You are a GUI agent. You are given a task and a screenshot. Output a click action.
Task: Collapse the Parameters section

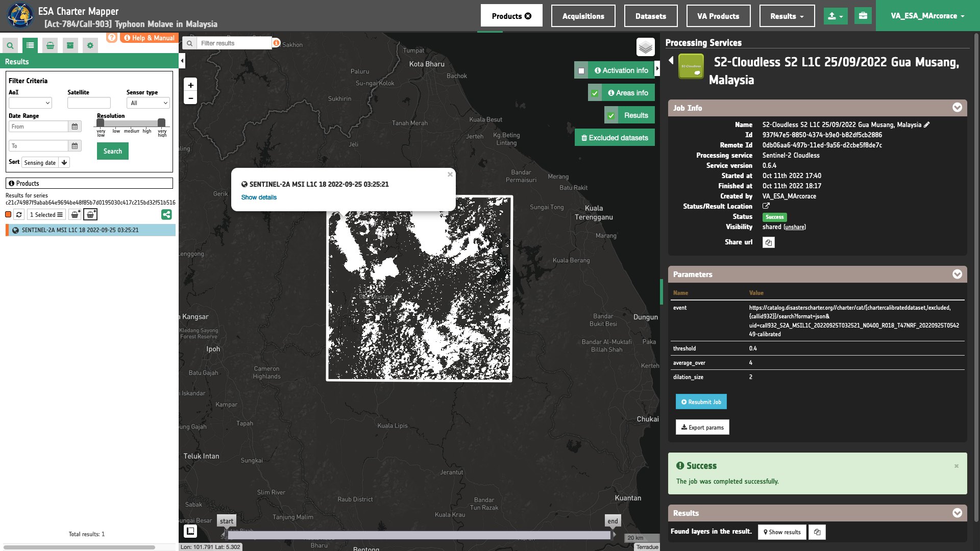click(x=957, y=274)
